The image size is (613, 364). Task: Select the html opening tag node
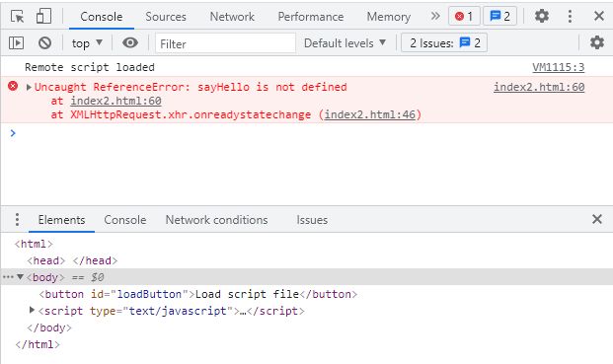(34, 244)
